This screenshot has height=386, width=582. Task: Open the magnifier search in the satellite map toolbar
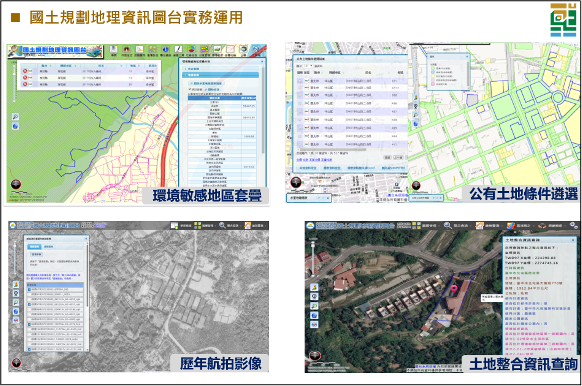[x=448, y=225]
